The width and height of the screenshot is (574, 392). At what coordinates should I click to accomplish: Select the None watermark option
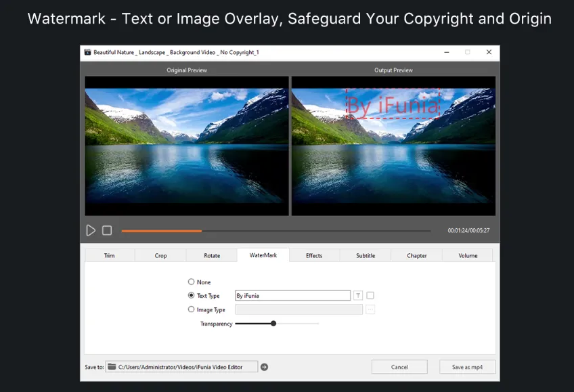coord(191,282)
